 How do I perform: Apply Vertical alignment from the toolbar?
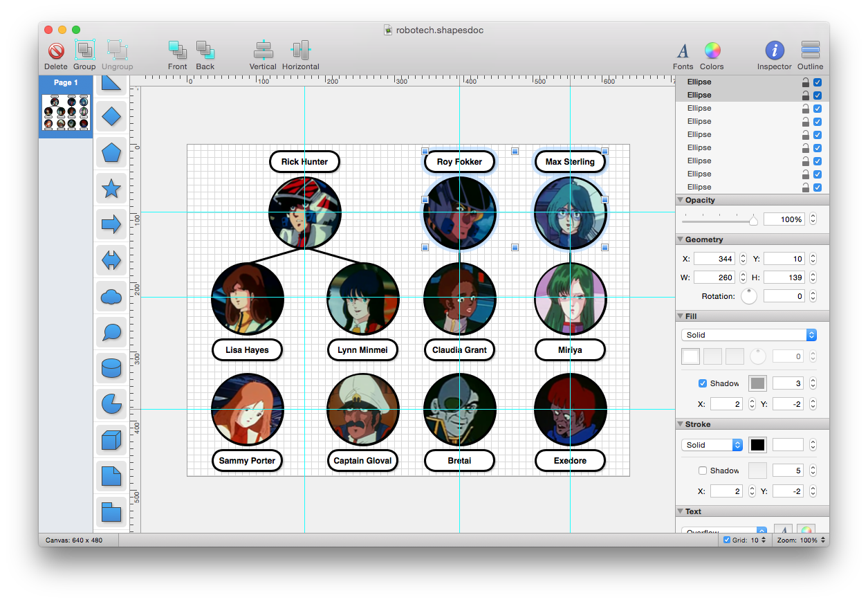tap(263, 55)
